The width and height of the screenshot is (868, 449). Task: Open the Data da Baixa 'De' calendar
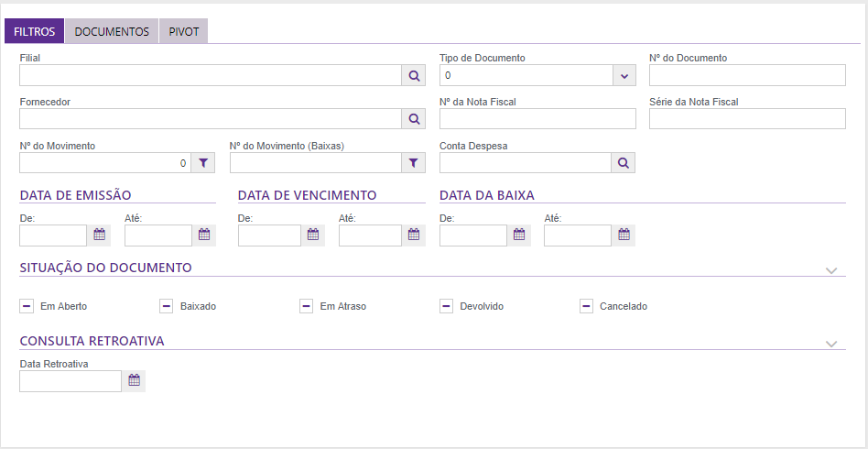[519, 235]
